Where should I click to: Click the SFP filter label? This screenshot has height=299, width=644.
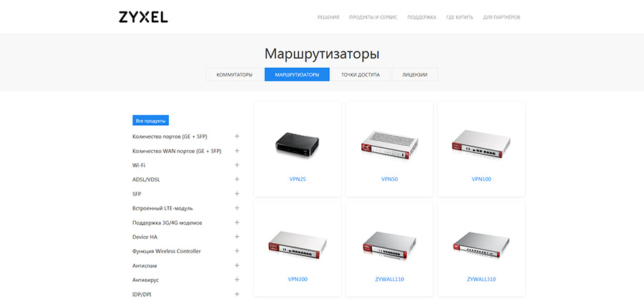pyautogui.click(x=137, y=194)
